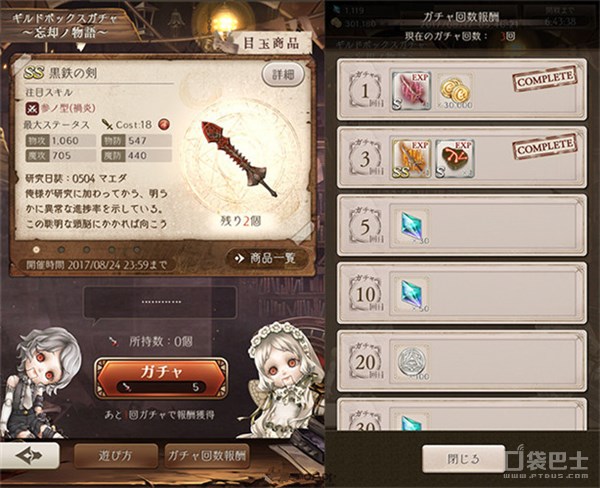
Task: Open the 詳細 details button
Action: [x=283, y=74]
